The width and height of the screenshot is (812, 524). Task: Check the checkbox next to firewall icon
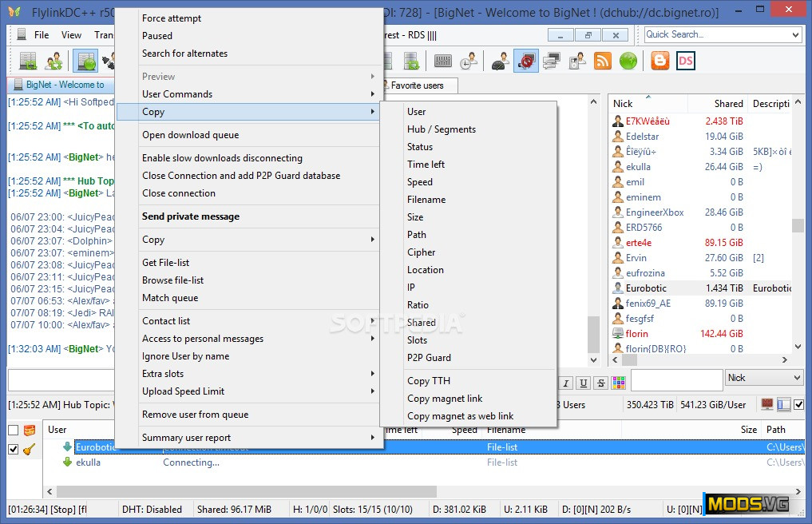[13, 431]
